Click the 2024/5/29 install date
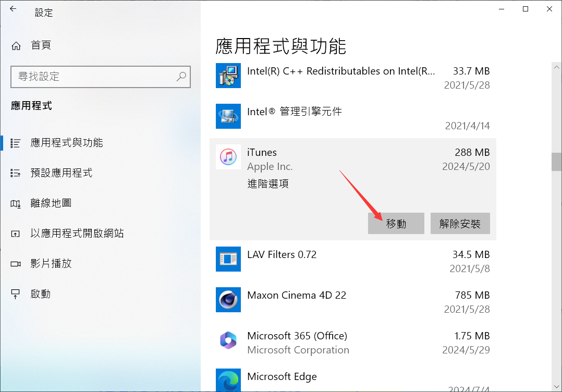The width and height of the screenshot is (562, 392). pyautogui.click(x=466, y=350)
